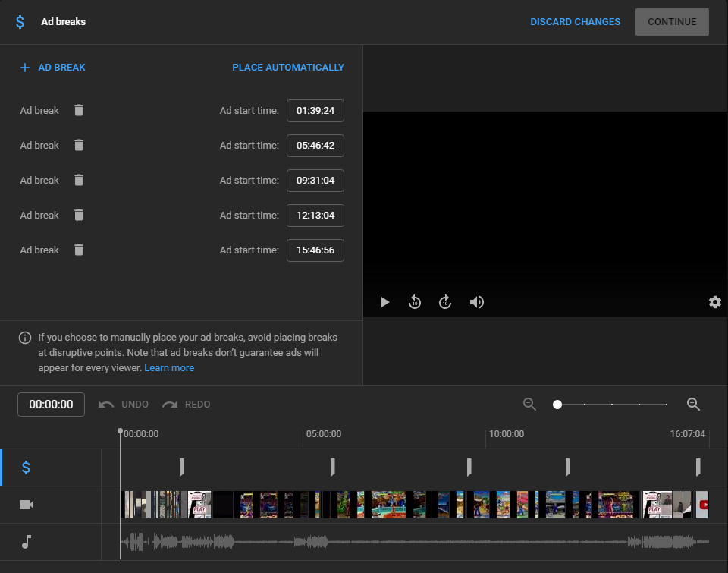
Task: Edit the 15:46:56 ad start time field
Action: click(x=315, y=250)
